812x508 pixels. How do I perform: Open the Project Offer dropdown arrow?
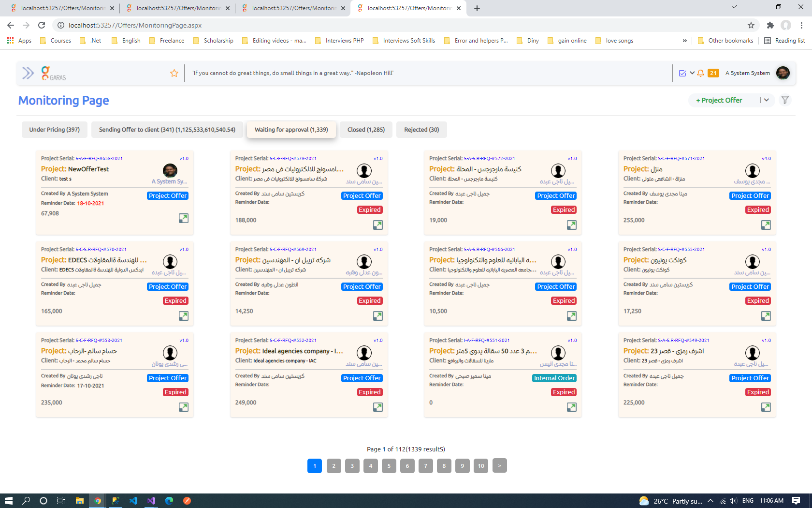(x=767, y=100)
